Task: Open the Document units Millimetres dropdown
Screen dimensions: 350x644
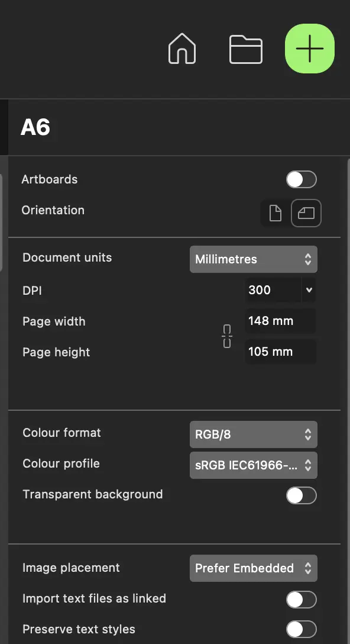Action: (254, 259)
